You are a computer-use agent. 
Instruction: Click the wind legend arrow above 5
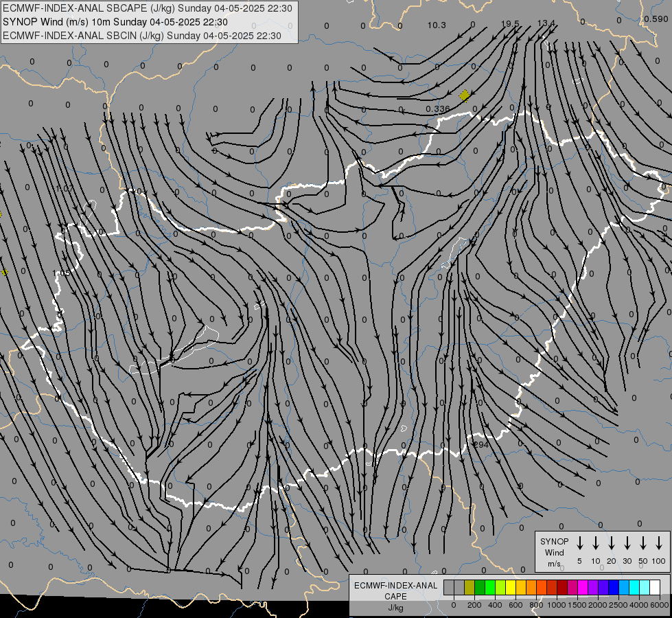[579, 543]
